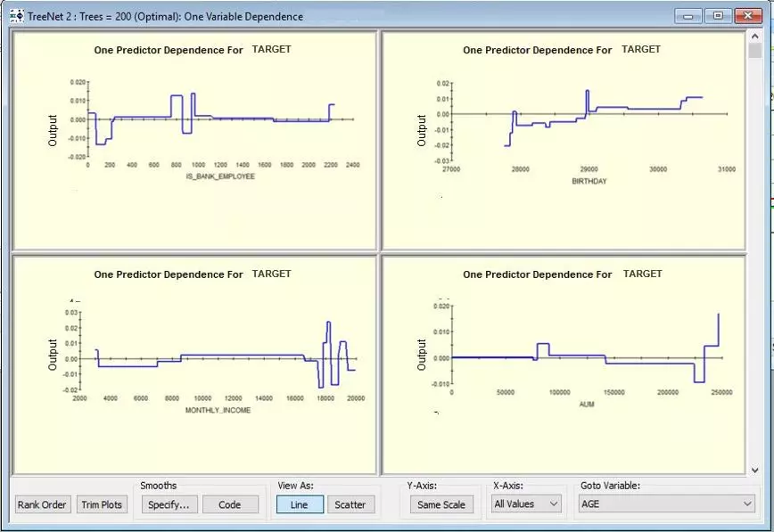
Task: Select the IS_BANK_EMPLOYEE dependence plot
Action: pyautogui.click(x=194, y=141)
